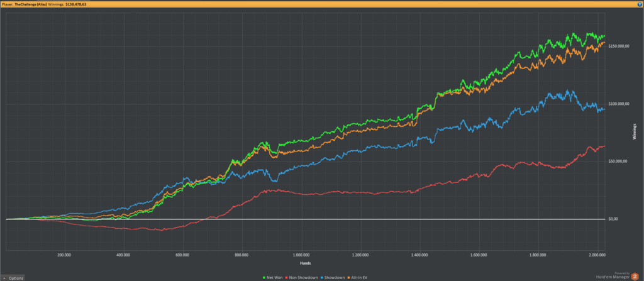The height and width of the screenshot is (281, 644).
Task: Click the 800.000 hands axis label
Action: (241, 255)
